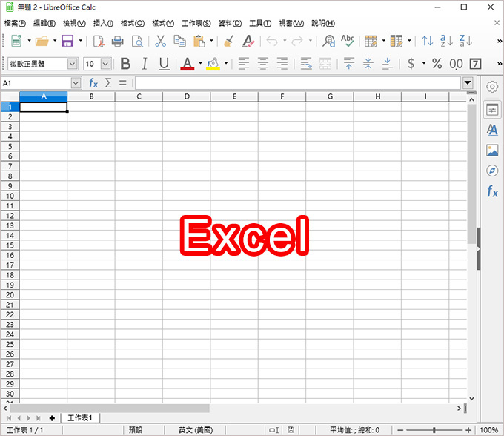Open a file with folder icon
Screen dimensions: 504x436
coord(42,41)
